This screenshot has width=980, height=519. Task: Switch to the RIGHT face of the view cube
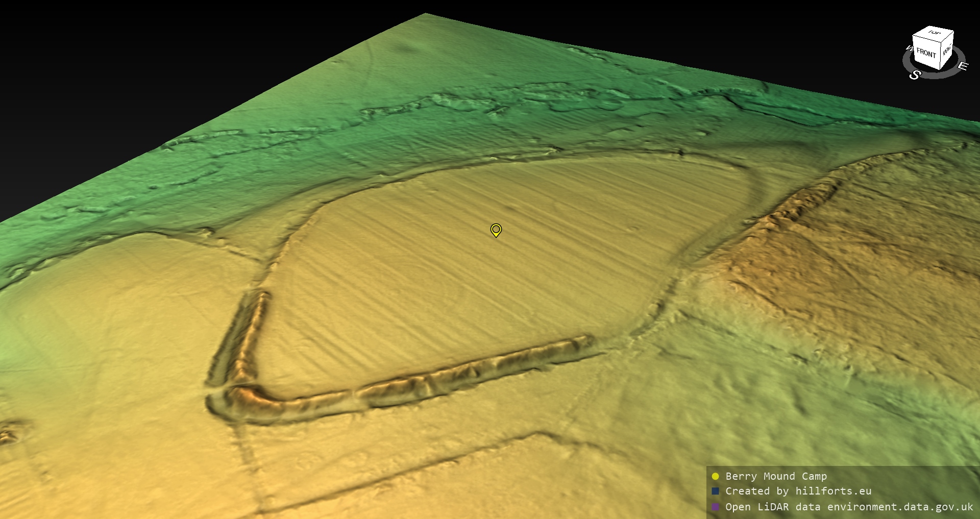coord(947,50)
